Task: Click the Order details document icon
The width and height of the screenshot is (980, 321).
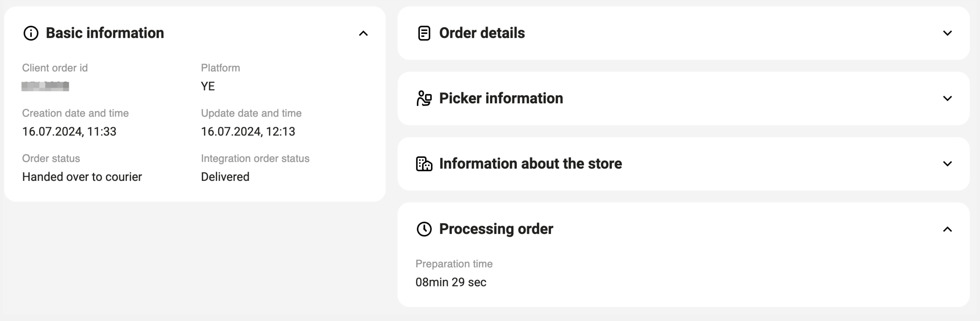Action: (x=424, y=33)
